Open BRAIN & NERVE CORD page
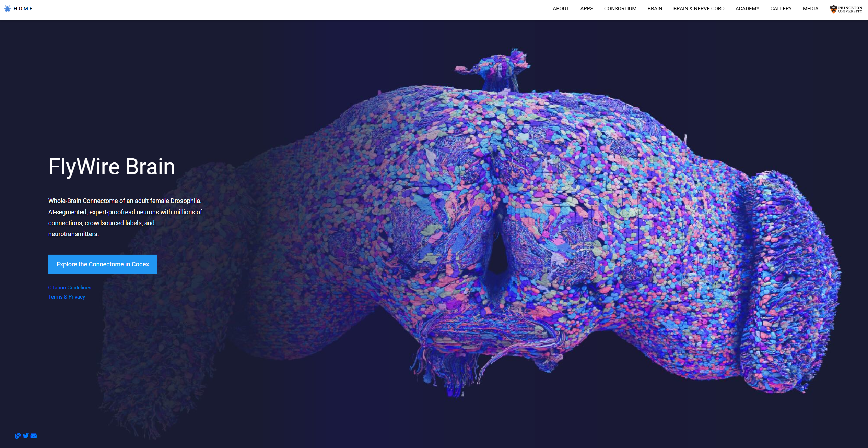This screenshot has height=448, width=868. [699, 9]
